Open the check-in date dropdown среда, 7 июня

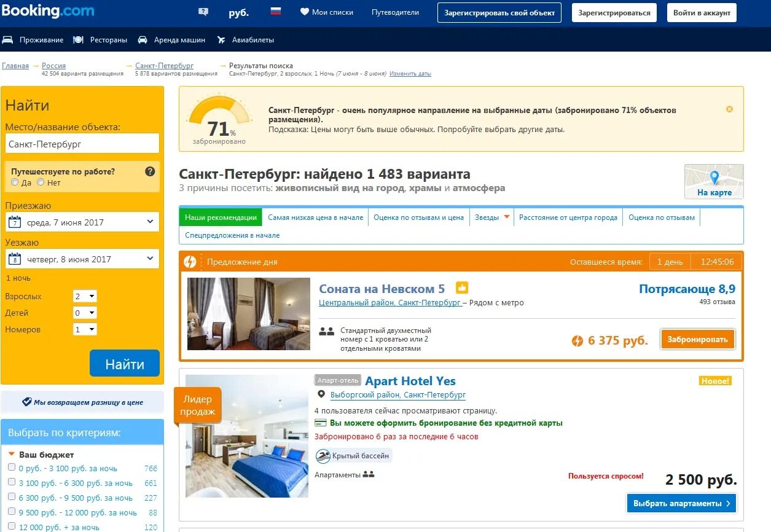[82, 222]
